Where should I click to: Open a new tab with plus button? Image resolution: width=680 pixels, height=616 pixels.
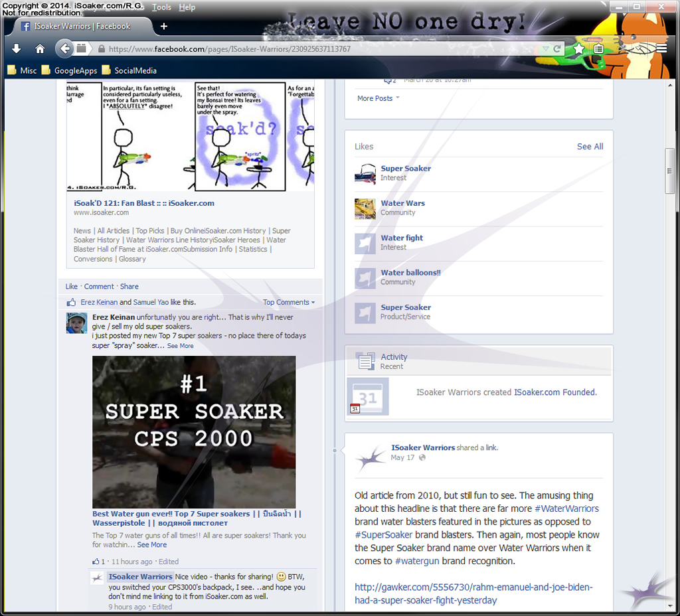pos(163,27)
